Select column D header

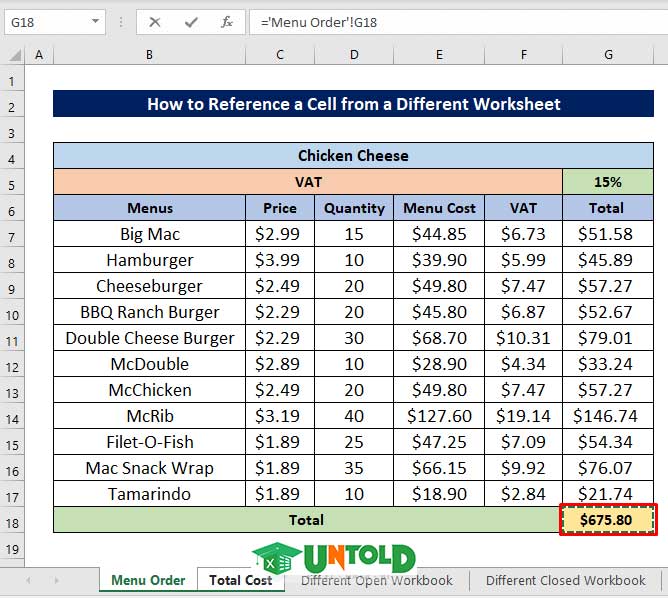354,55
